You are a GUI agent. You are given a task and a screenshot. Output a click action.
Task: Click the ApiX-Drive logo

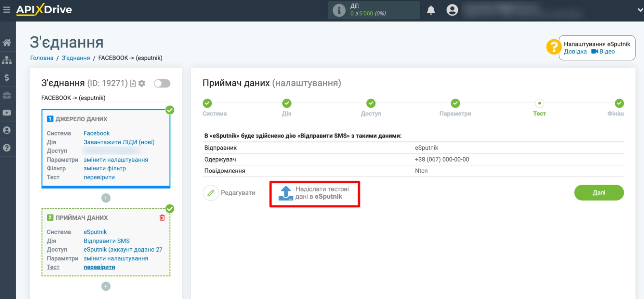pos(44,10)
